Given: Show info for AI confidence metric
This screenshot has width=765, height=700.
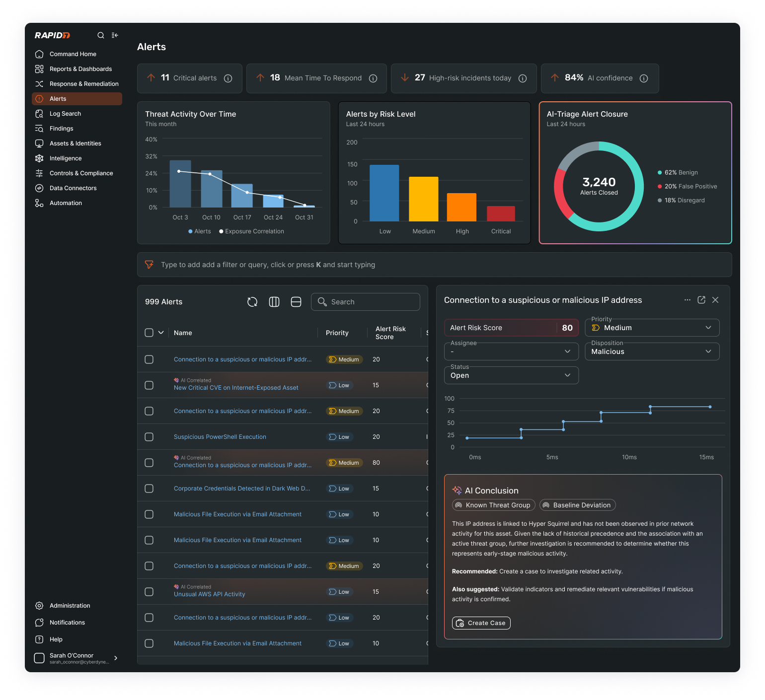Looking at the screenshot, I should [644, 78].
